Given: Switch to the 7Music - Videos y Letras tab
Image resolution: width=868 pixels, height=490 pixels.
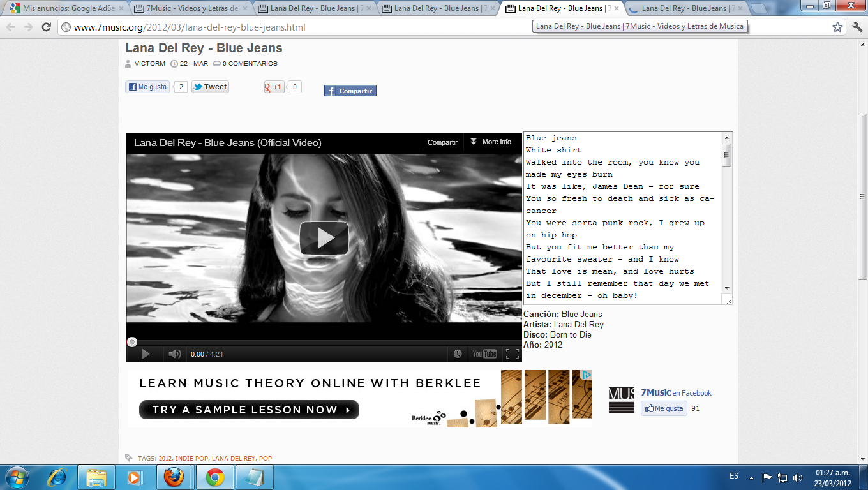Looking at the screenshot, I should coord(190,8).
